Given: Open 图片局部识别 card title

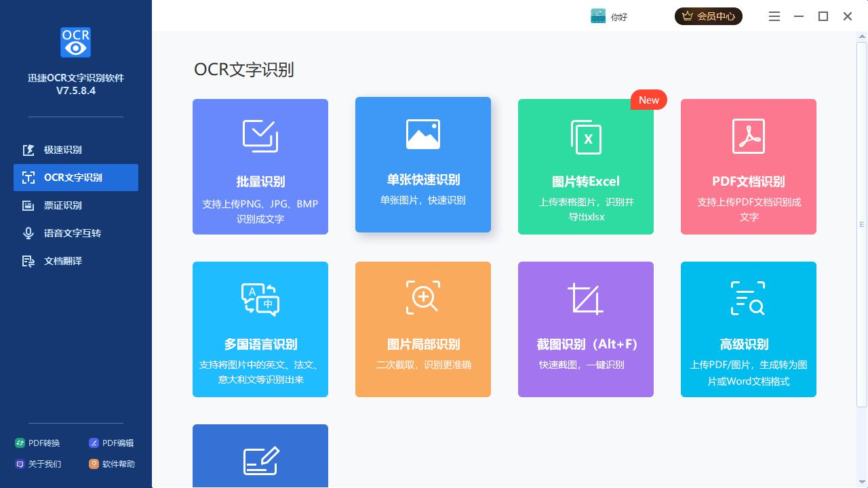Looking at the screenshot, I should [423, 344].
